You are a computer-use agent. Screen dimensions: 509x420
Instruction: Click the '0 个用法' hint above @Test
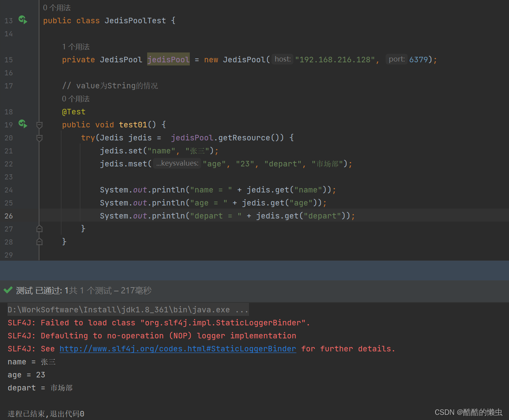pos(76,99)
